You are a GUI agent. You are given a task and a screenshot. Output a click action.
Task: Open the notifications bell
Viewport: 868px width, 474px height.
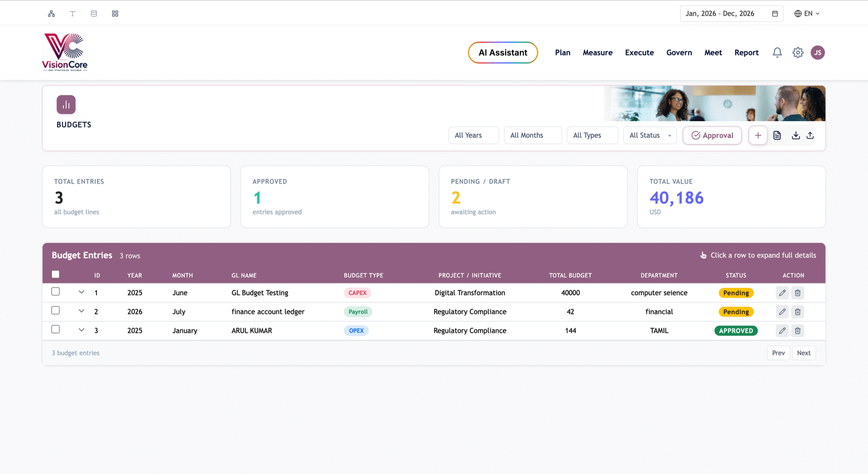(777, 53)
